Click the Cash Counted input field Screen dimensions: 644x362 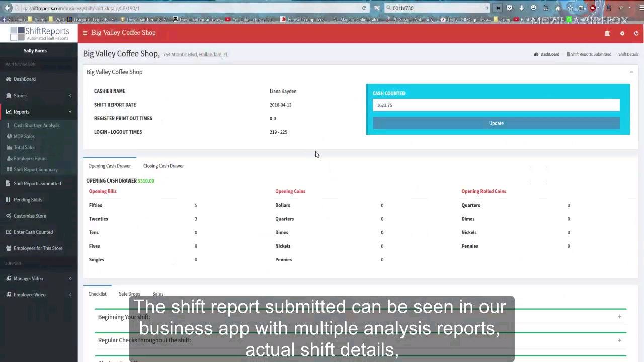click(x=496, y=105)
